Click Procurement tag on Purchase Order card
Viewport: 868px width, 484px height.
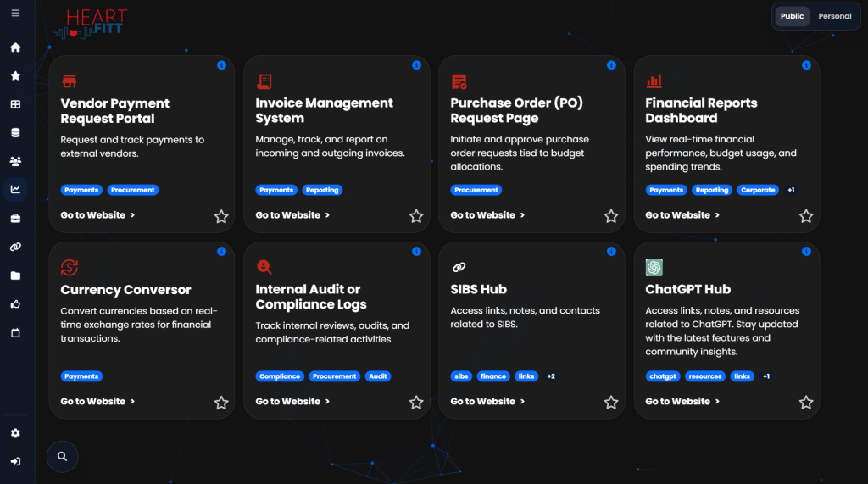coord(476,190)
